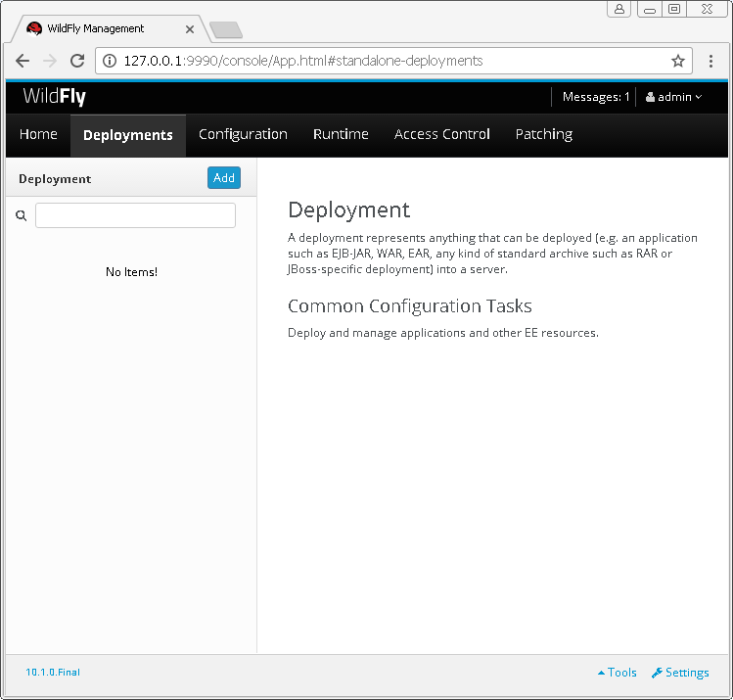Open the Messages: 1 notification
The height and width of the screenshot is (700, 733).
coord(596,97)
